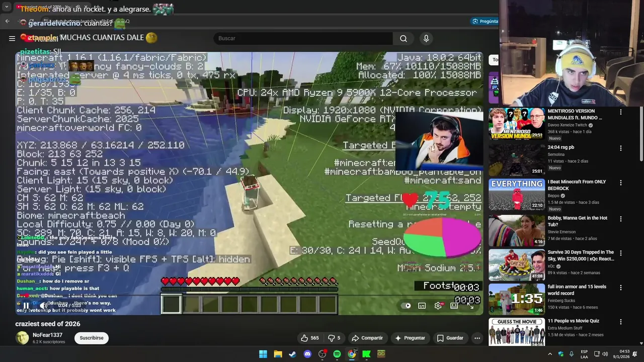Toggle the autoplay switch in the player
Viewport: 644px width, 362px height.
pyautogui.click(x=407, y=306)
